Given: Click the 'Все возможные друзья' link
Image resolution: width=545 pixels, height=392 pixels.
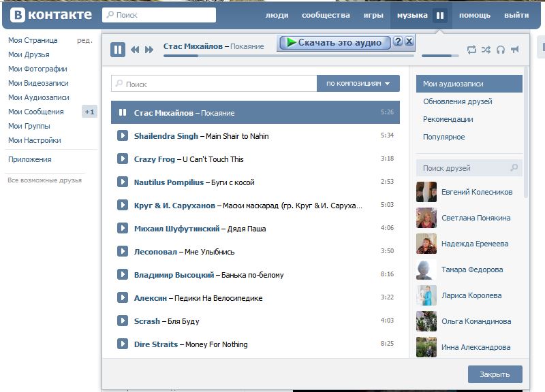Looking at the screenshot, I should pos(44,180).
